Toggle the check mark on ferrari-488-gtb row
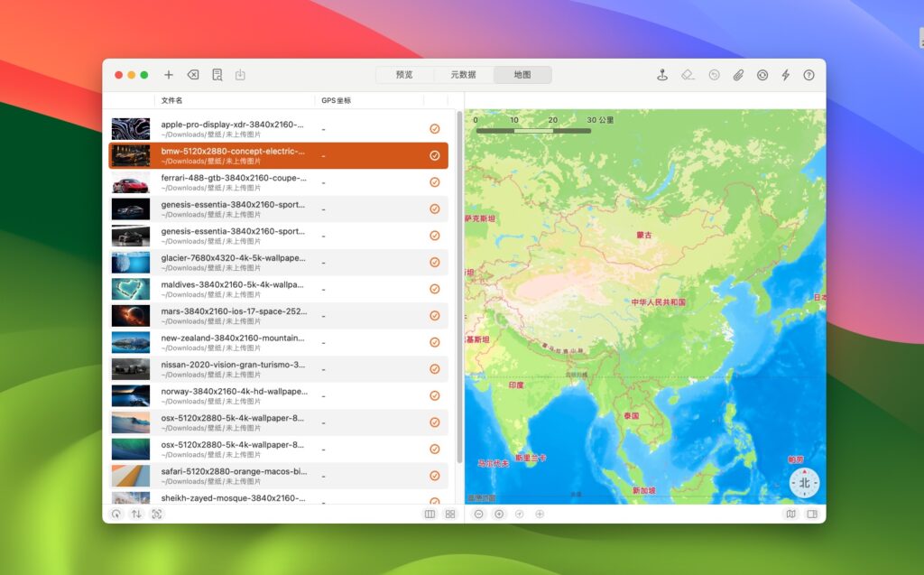This screenshot has width=924, height=575. 434,181
